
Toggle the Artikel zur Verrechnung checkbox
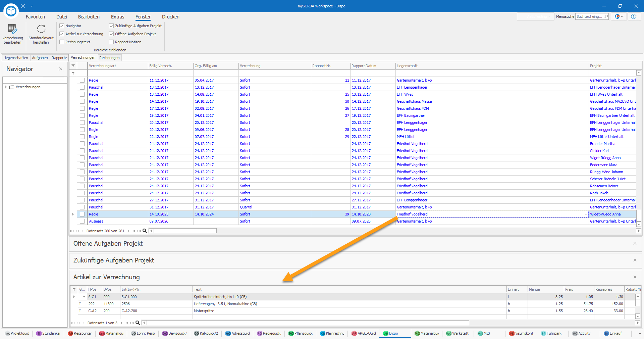tap(62, 34)
